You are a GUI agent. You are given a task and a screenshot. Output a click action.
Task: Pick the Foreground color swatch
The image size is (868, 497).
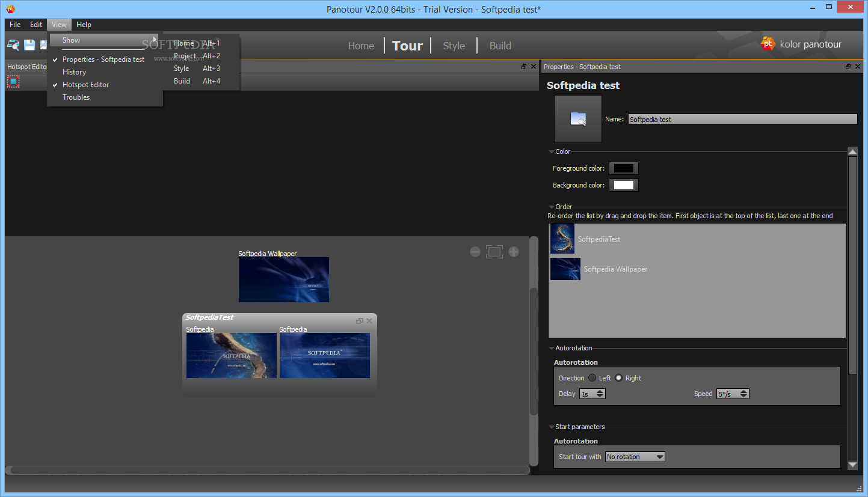(x=624, y=168)
